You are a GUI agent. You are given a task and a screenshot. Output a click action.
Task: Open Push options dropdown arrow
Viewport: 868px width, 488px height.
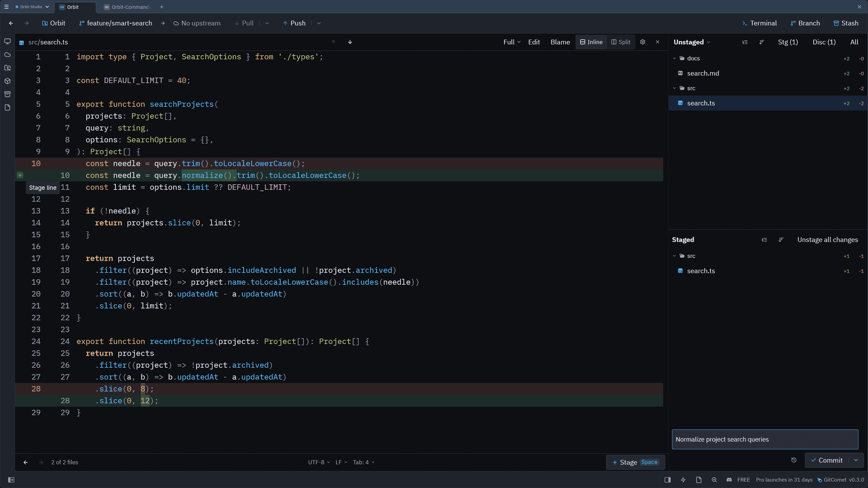[319, 23]
